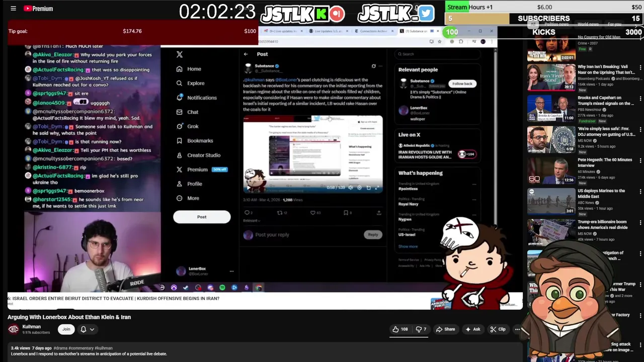Open the Pete Hegseth 60 Minutes thumbnail

click(551, 170)
